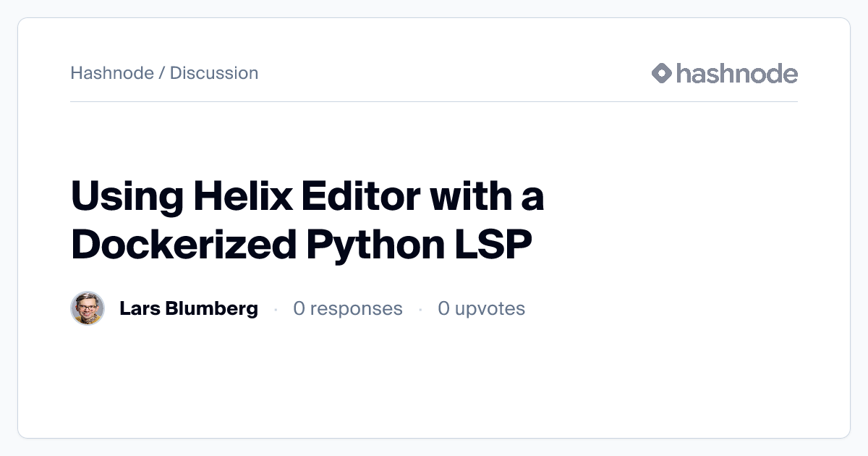
Task: Click the horizontal divider line under the header
Action: pos(434,102)
